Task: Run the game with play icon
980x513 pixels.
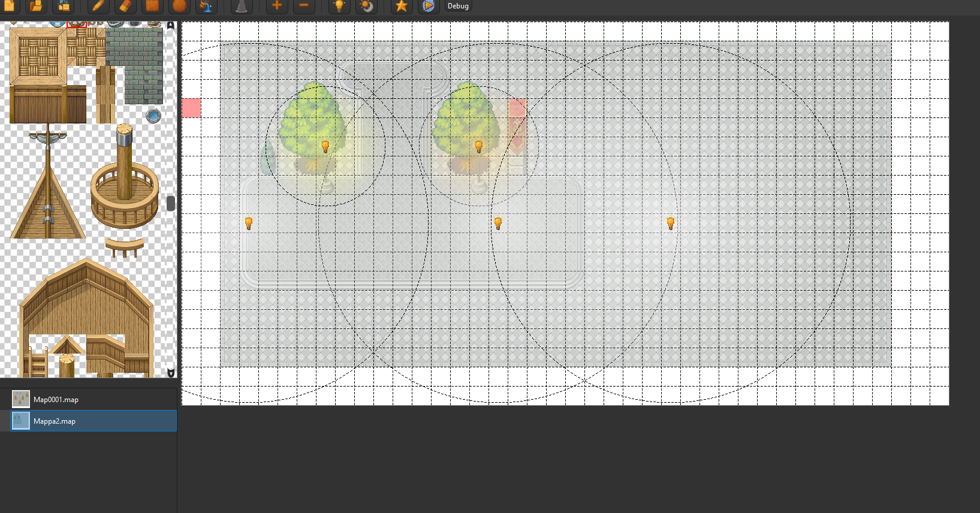Action: (428, 6)
